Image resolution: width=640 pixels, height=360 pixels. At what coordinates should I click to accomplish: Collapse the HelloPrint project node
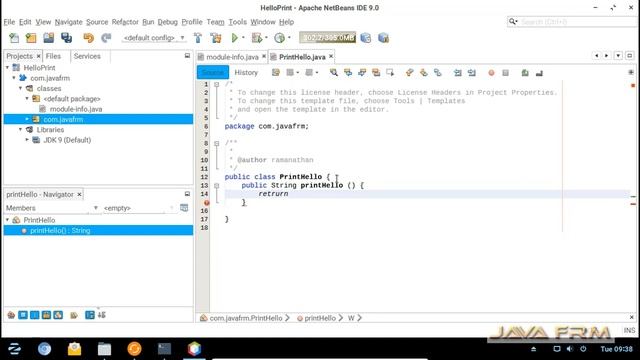(7, 68)
